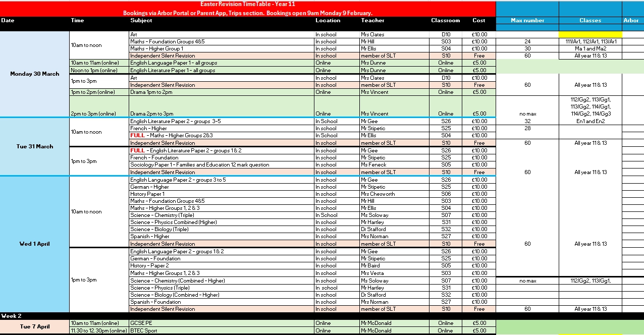Screen dimensions: 644x335
Task: Click the Monday 30 March date cell
Action: [35, 74]
